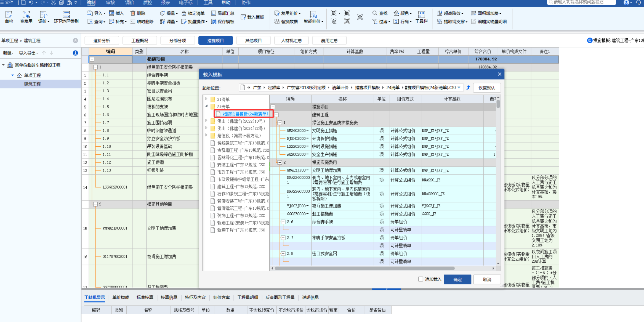This screenshot has height=322, width=644.
Task: Expand the 21清单 folder
Action: 206,99
